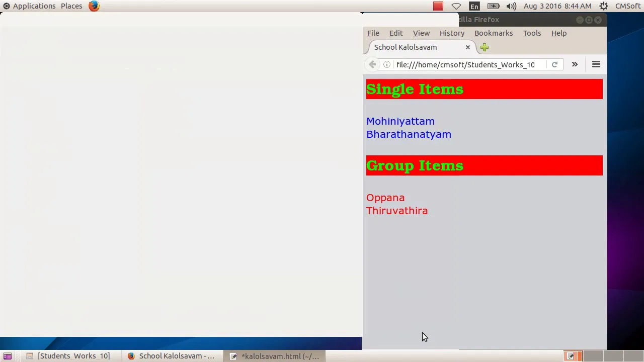Open the battery status indicator
Viewport: 644px width, 362px height.
tap(493, 6)
